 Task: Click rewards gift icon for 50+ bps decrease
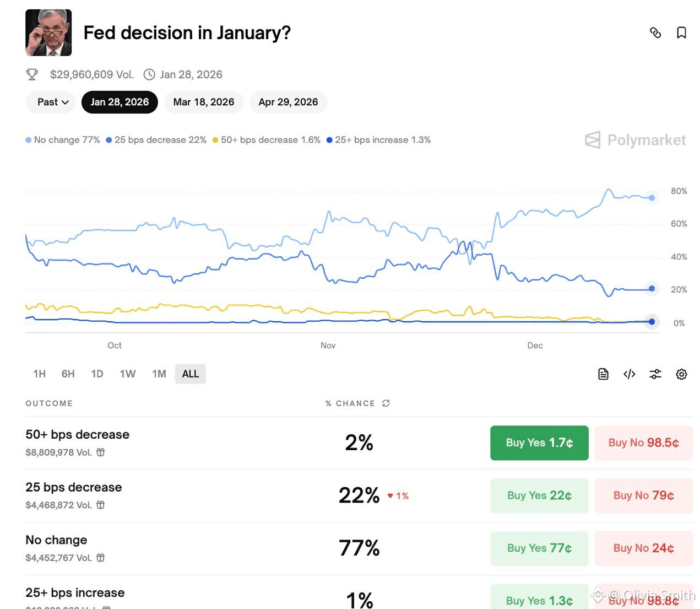pyautogui.click(x=101, y=452)
